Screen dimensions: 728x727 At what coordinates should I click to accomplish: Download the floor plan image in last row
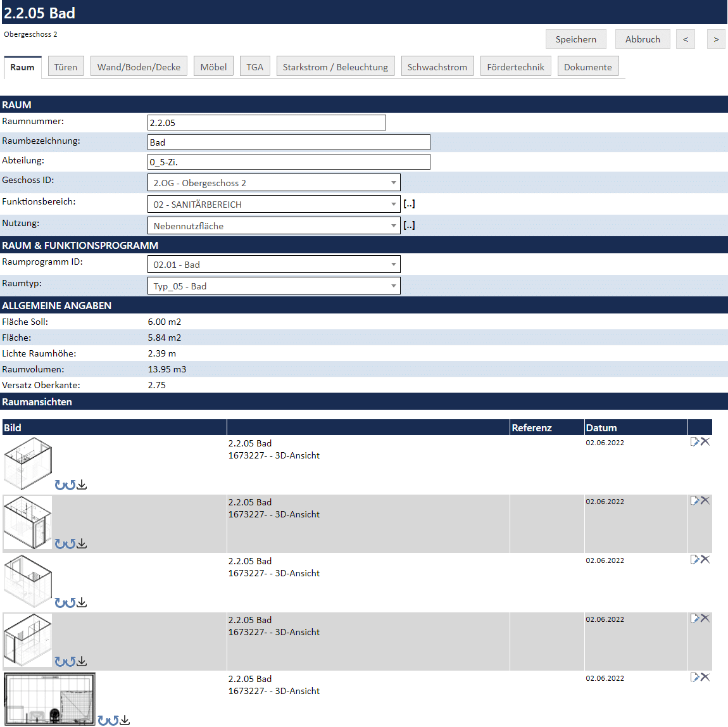tap(125, 721)
